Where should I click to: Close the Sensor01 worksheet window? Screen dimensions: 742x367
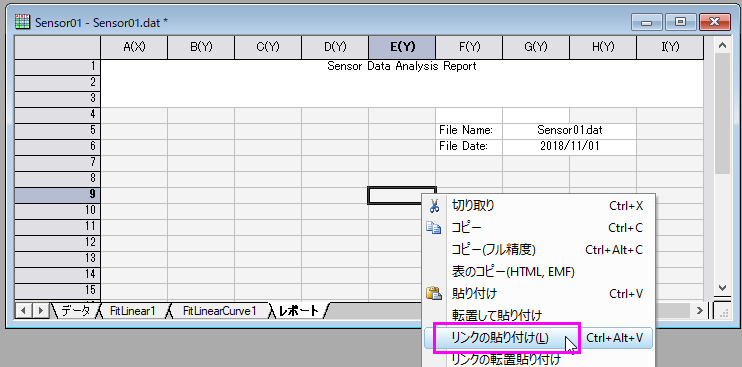[714, 22]
